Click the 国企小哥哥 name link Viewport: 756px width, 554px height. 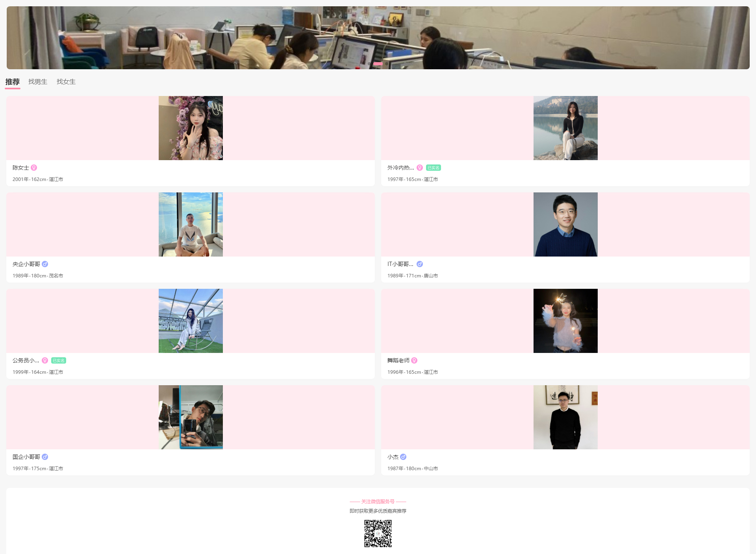click(x=26, y=457)
